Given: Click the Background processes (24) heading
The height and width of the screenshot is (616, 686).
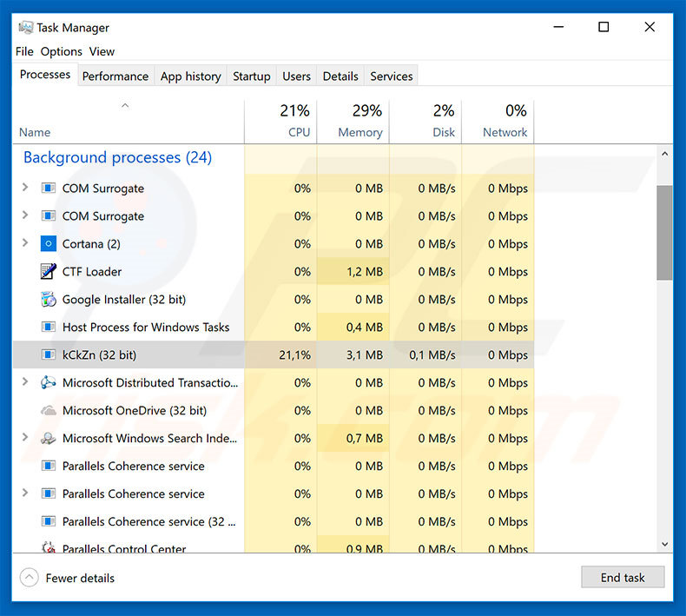Looking at the screenshot, I should (118, 157).
